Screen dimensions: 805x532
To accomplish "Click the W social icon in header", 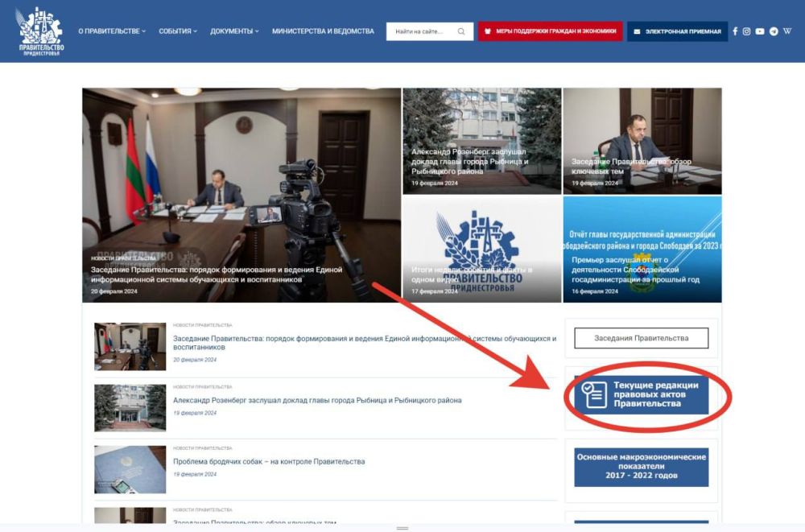I will (787, 31).
